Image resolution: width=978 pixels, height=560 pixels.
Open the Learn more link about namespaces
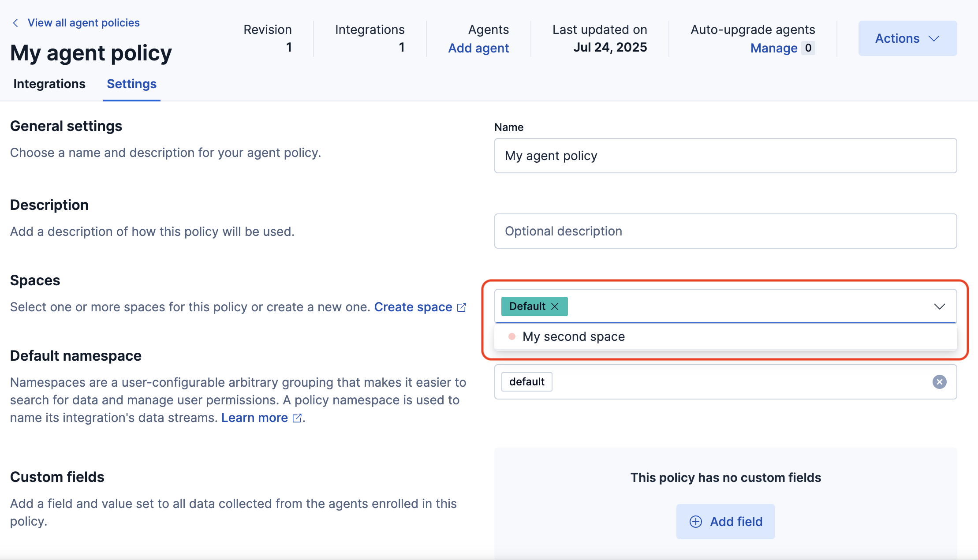point(254,418)
